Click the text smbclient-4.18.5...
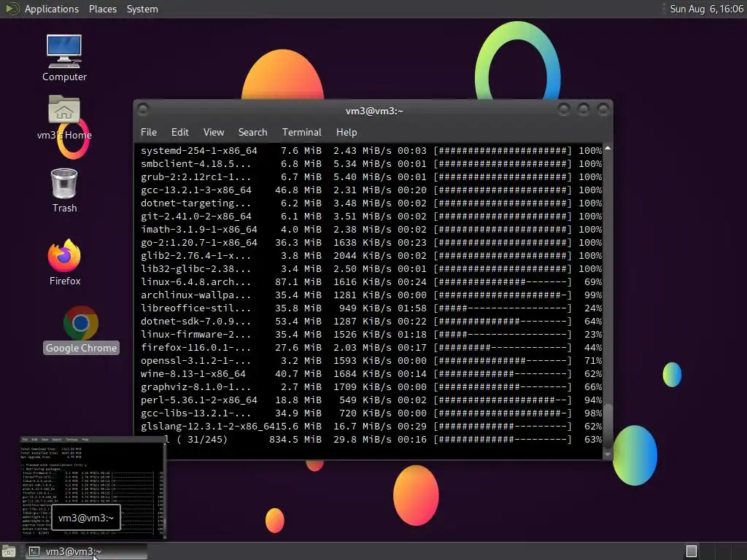The width and height of the screenshot is (747, 560). point(196,164)
